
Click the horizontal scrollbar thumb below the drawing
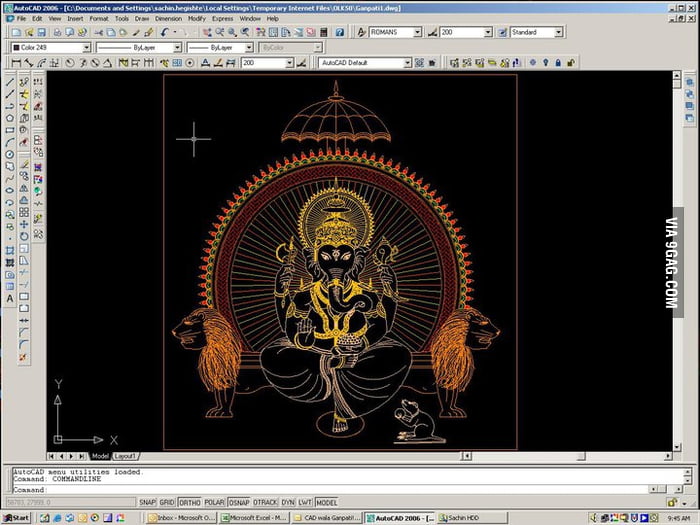coord(580,456)
